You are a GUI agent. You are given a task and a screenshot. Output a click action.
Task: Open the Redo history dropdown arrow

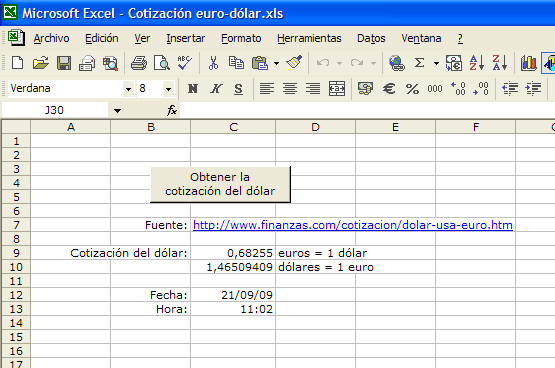[373, 63]
